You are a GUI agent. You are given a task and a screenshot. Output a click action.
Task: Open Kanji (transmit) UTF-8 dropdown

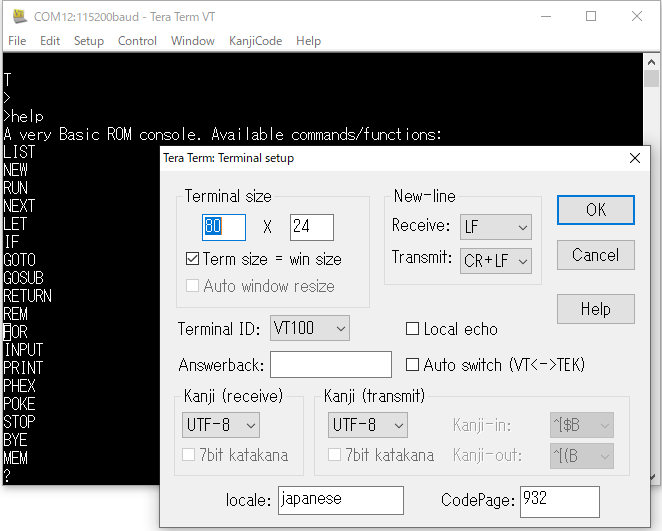[x=367, y=425]
